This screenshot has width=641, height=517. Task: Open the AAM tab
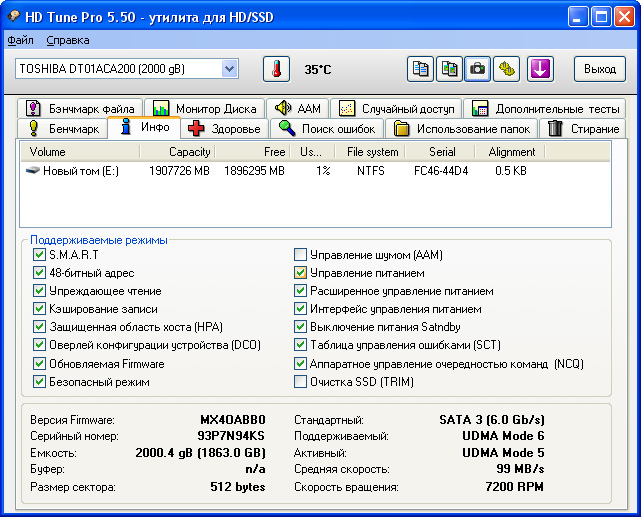(297, 109)
